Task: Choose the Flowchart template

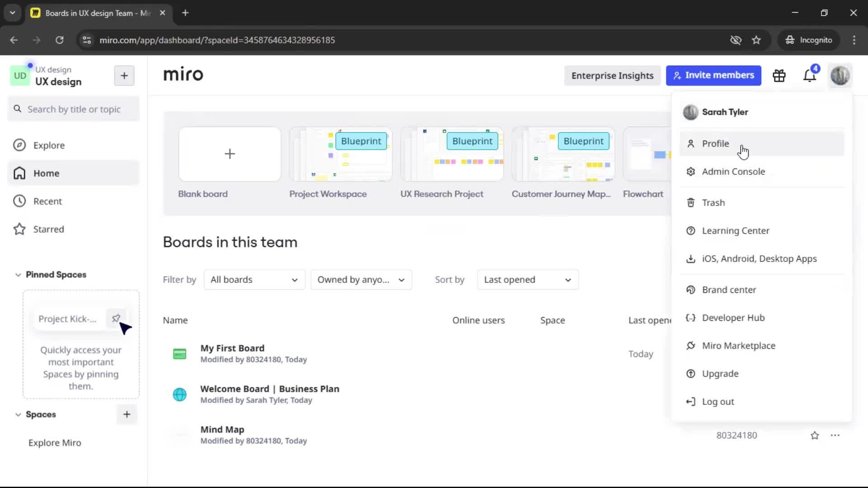Action: pyautogui.click(x=647, y=154)
